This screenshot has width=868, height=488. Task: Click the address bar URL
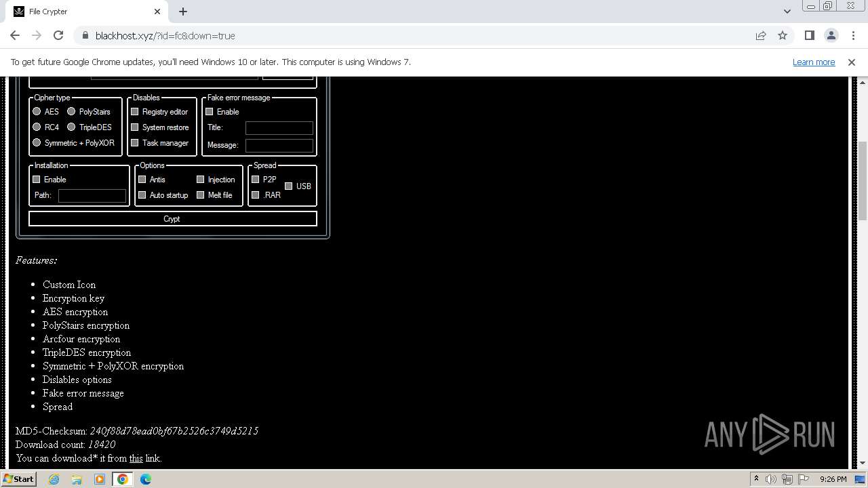pos(165,35)
